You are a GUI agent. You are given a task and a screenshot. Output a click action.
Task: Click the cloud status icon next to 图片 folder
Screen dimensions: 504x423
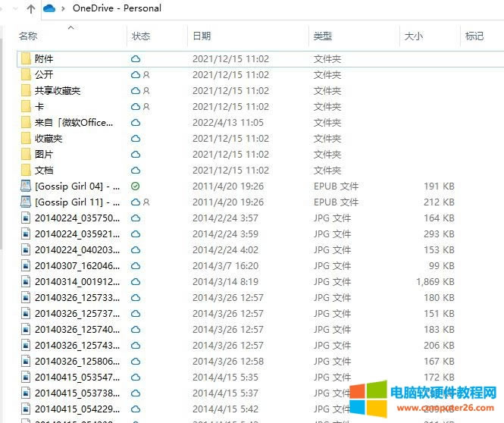(x=136, y=154)
